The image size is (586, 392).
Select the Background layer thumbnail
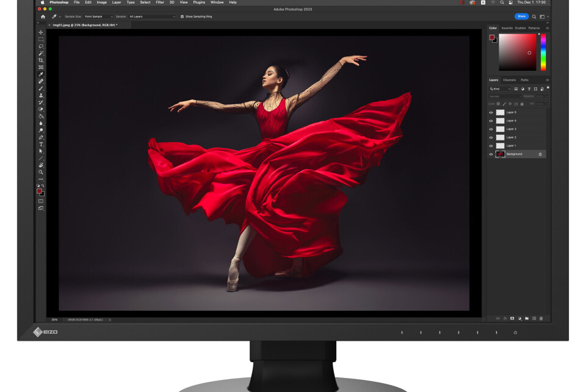point(501,154)
